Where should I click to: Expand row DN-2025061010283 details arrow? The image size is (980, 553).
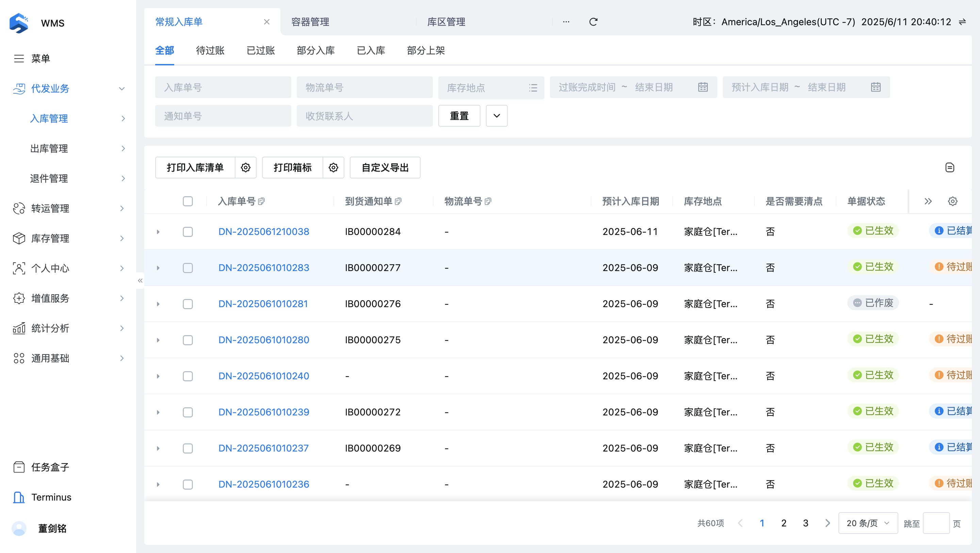[x=158, y=268]
